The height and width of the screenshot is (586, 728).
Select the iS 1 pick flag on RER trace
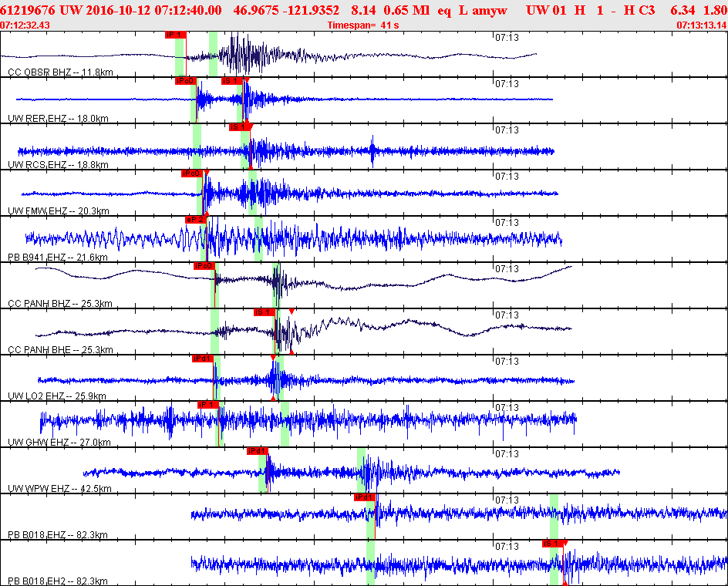pyautogui.click(x=232, y=81)
